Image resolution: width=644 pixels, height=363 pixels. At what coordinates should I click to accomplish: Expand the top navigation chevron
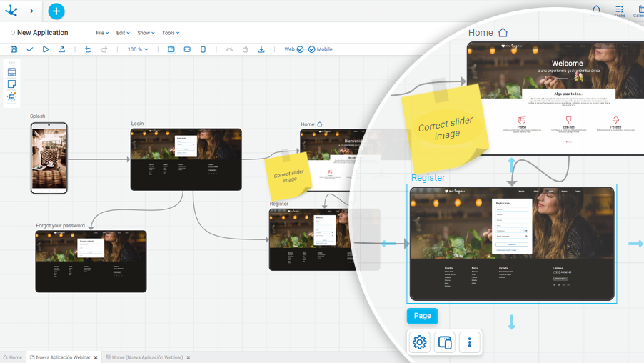pyautogui.click(x=31, y=11)
